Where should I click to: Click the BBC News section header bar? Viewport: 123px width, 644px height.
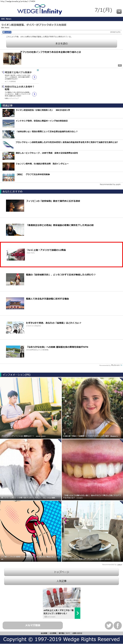pyautogui.click(x=62, y=19)
